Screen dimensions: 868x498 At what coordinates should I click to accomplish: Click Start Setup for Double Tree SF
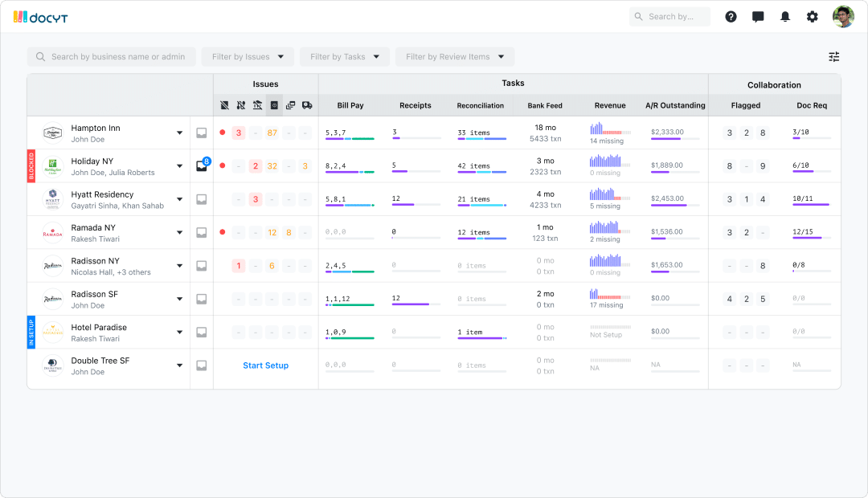[266, 365]
